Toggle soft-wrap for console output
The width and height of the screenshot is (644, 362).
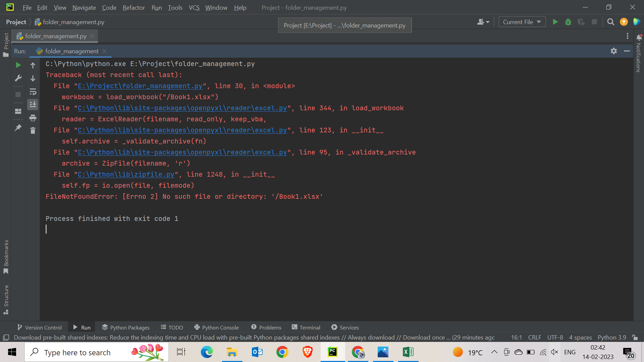pos(33,92)
